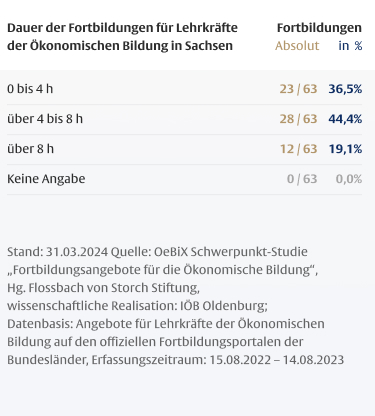Click the 19,1% percentage value

click(x=345, y=149)
